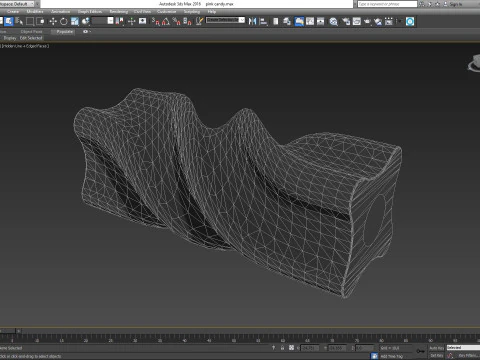Viewport: 480px width, 360px height.
Task: Open the Customize menu
Action: [x=166, y=12]
